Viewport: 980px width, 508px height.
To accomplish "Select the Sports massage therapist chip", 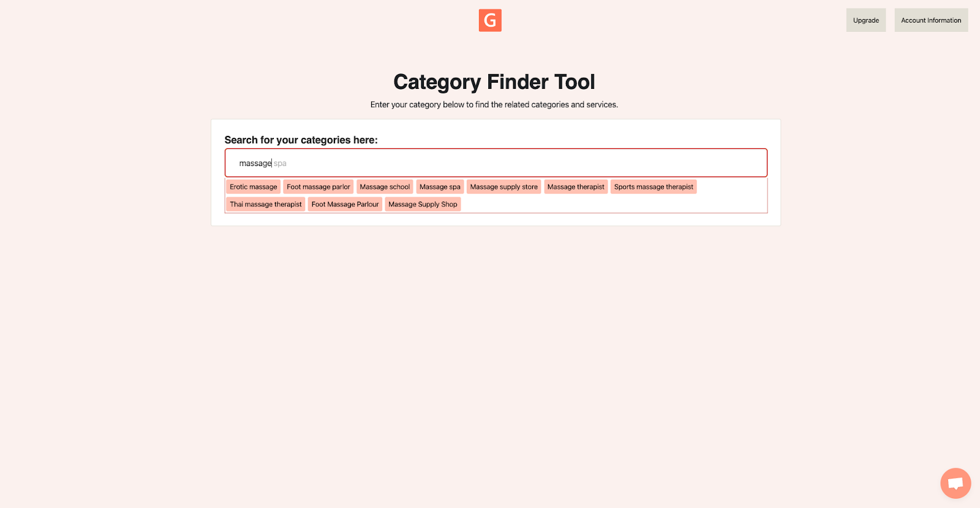I will tap(653, 186).
